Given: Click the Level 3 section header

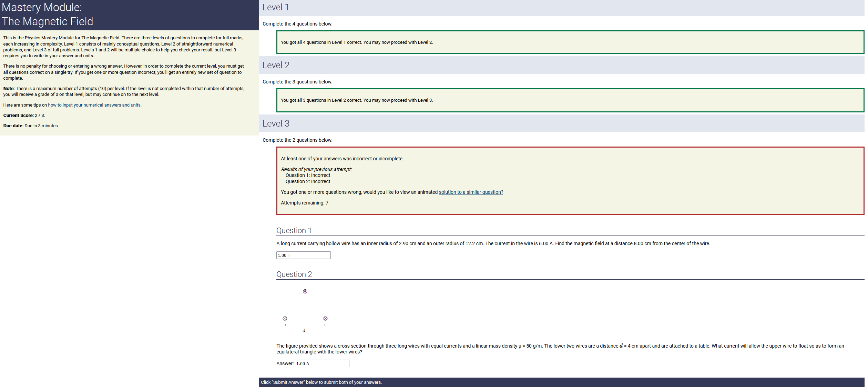Looking at the screenshot, I should coord(276,124).
